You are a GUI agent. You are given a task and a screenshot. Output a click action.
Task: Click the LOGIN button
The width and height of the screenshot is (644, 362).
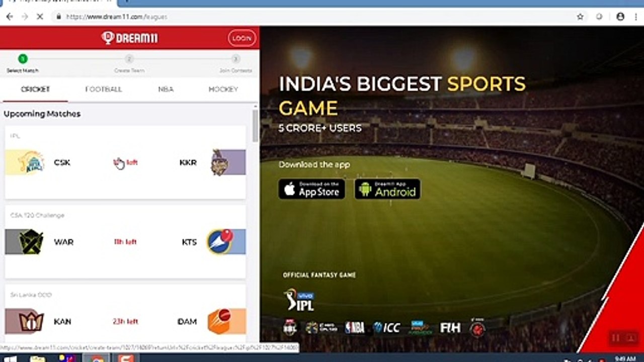tap(242, 38)
